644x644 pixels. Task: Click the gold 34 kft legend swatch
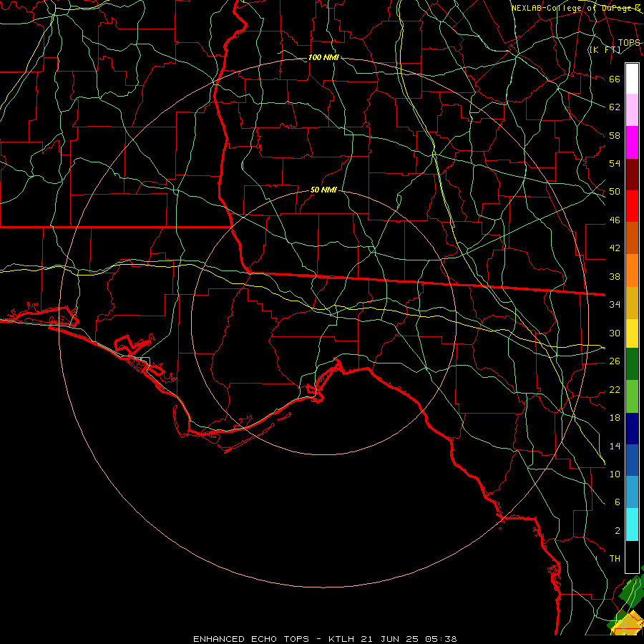pyautogui.click(x=632, y=303)
